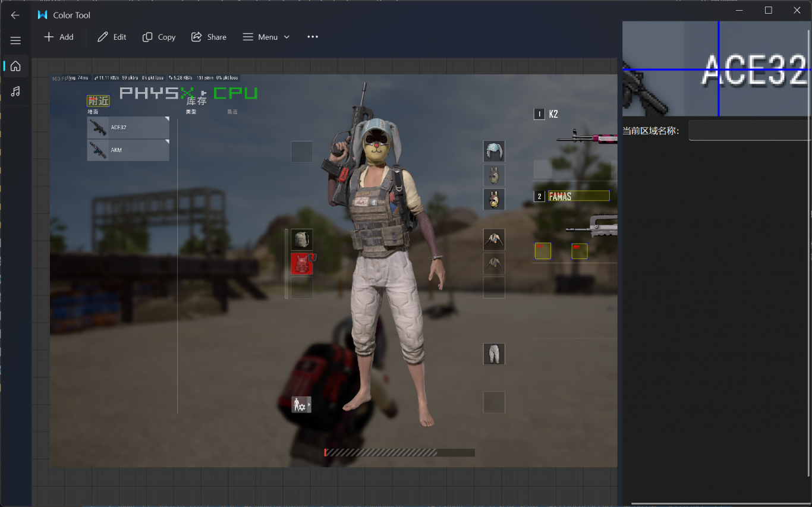Image resolution: width=812 pixels, height=507 pixels.
Task: Copy using the Copy toolbar button
Action: [159, 37]
